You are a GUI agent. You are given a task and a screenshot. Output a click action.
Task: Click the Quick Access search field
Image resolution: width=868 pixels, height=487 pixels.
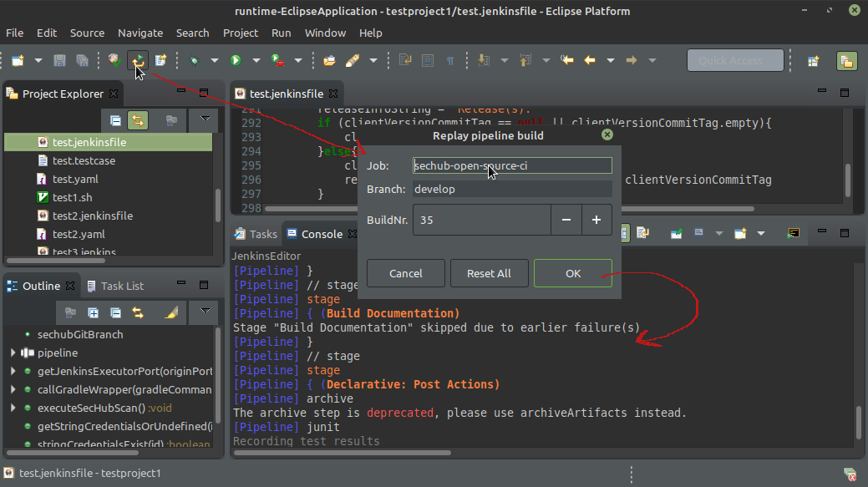click(736, 60)
